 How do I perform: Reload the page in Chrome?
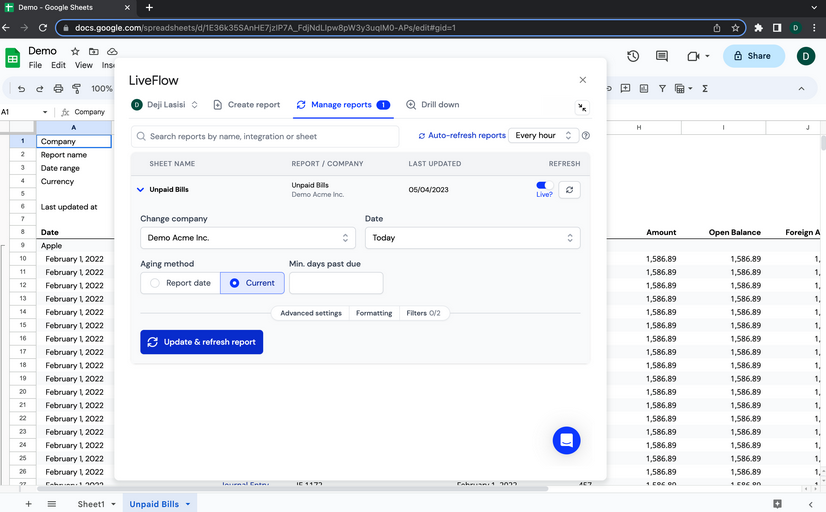43,28
